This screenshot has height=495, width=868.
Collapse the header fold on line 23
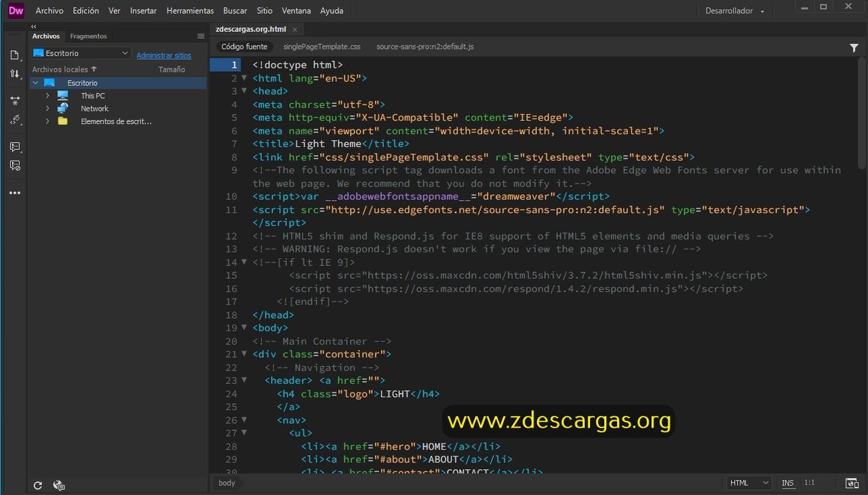(x=244, y=380)
